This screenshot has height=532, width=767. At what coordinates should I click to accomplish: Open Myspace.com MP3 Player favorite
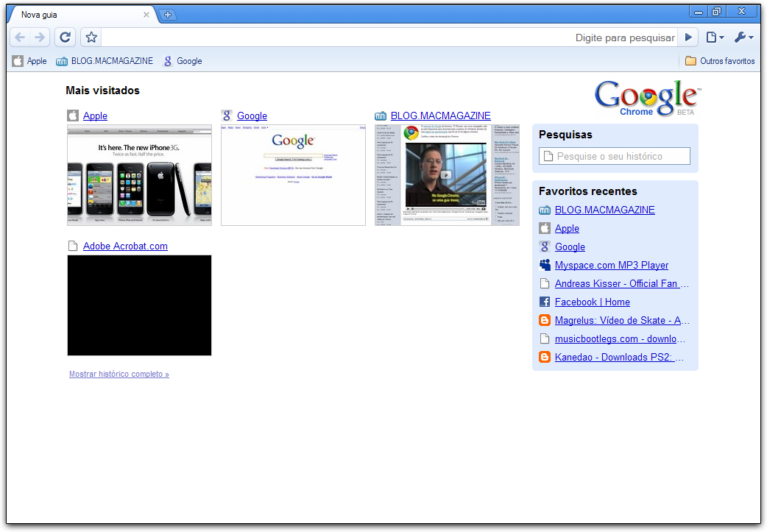click(612, 265)
